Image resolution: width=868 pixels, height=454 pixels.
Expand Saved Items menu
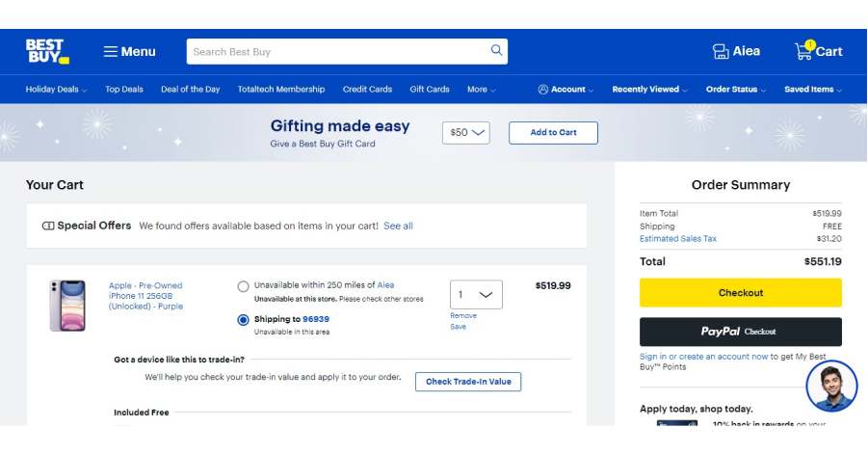point(813,89)
